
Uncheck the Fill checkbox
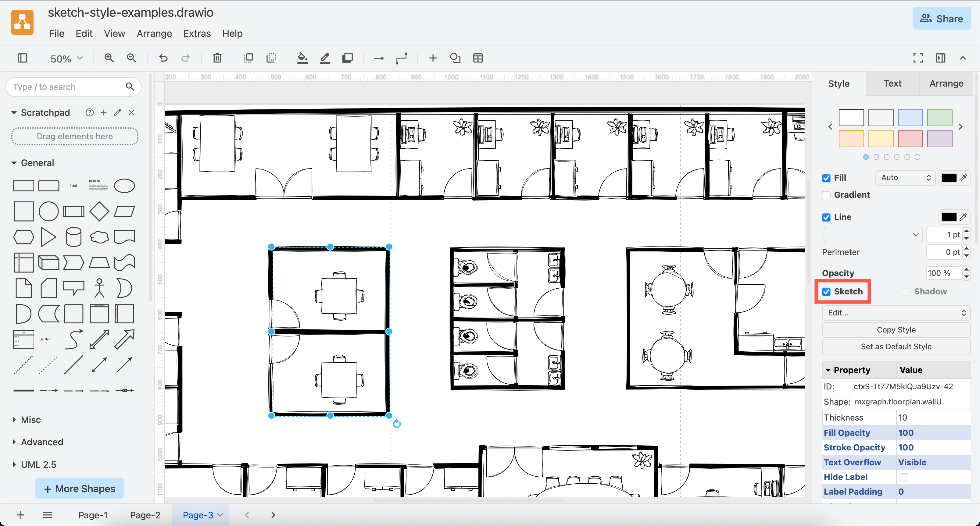[826, 178]
